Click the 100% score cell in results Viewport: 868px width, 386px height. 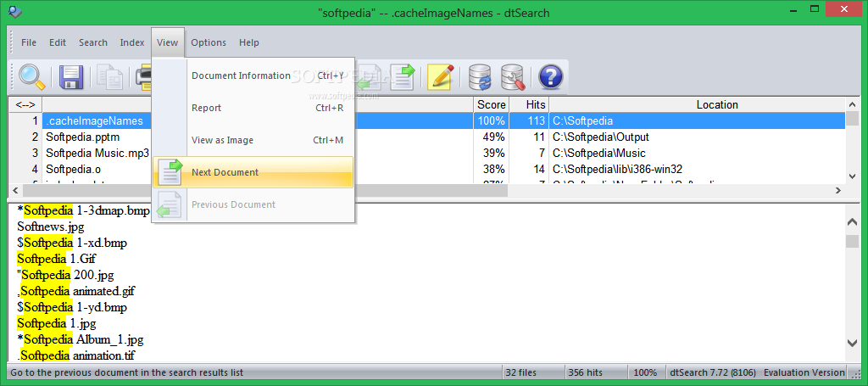(492, 120)
